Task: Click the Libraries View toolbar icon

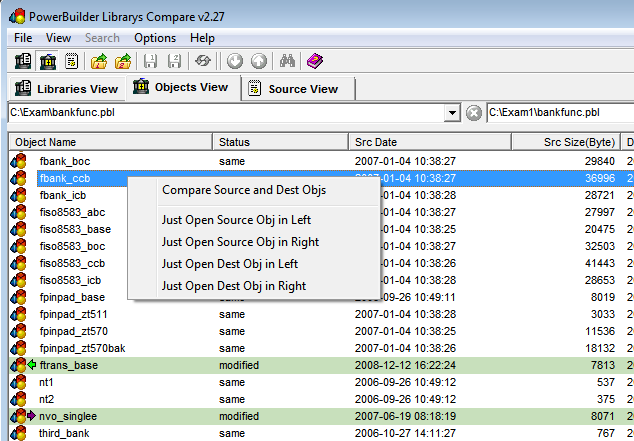Action: click(23, 61)
